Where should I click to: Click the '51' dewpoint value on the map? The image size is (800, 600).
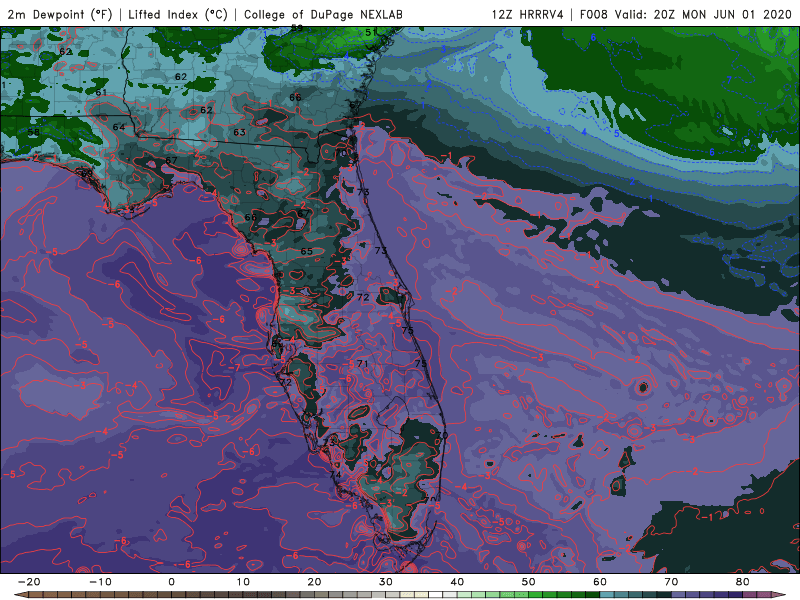click(371, 33)
